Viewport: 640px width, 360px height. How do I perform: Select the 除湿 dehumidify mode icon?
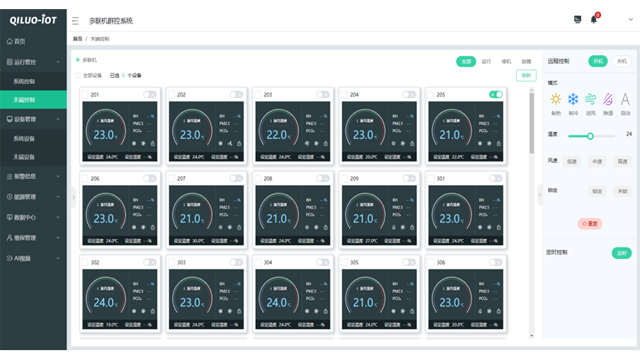click(608, 99)
